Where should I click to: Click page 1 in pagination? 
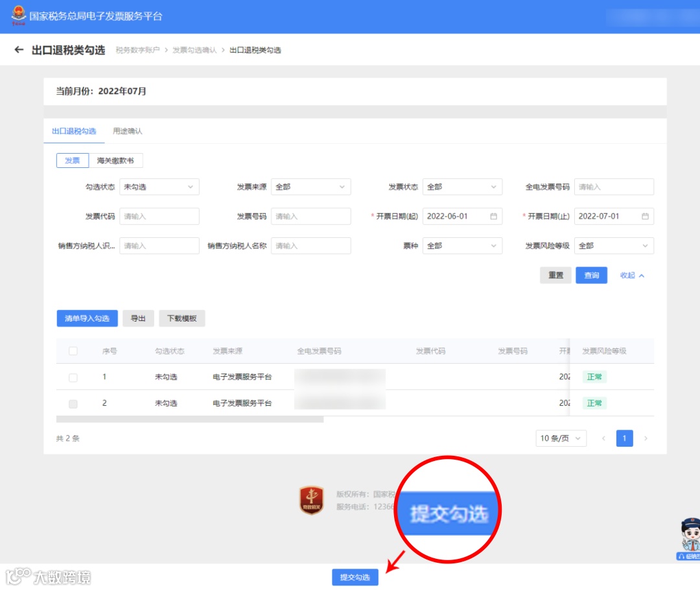[x=625, y=438]
